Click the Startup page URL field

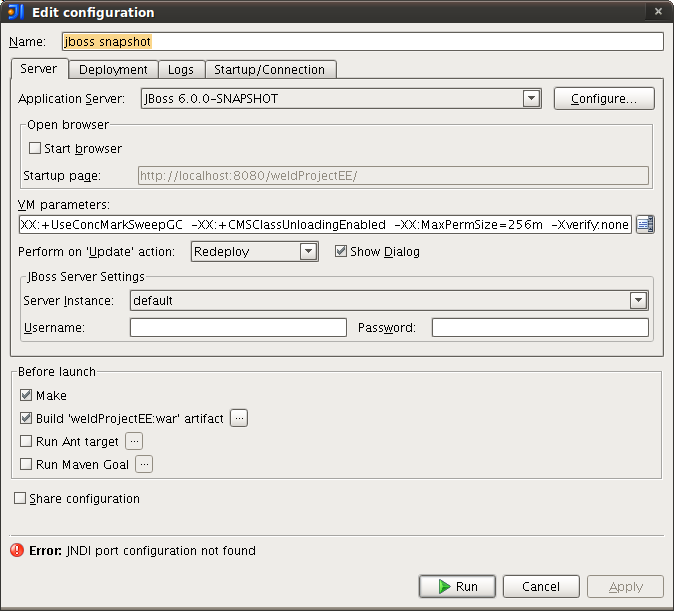point(393,175)
